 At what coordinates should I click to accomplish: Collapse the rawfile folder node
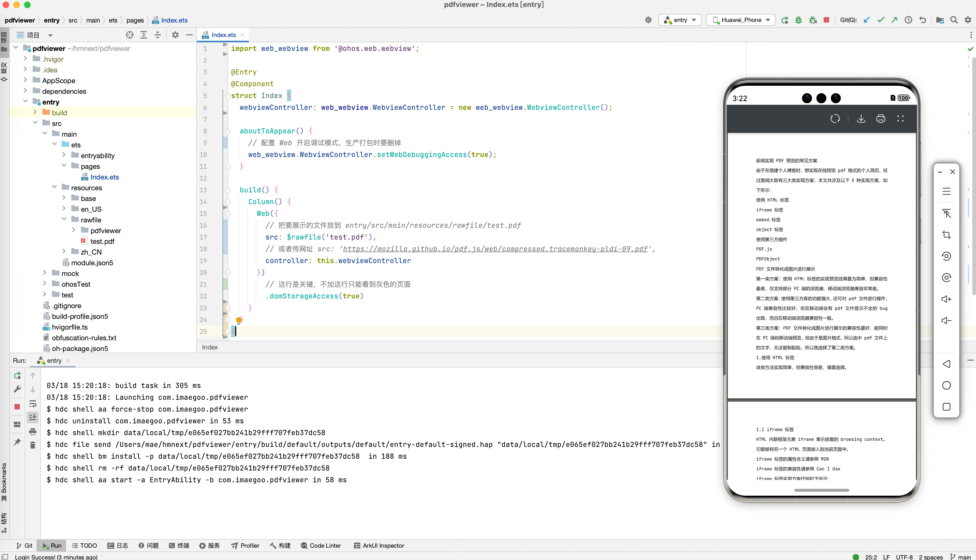click(64, 220)
